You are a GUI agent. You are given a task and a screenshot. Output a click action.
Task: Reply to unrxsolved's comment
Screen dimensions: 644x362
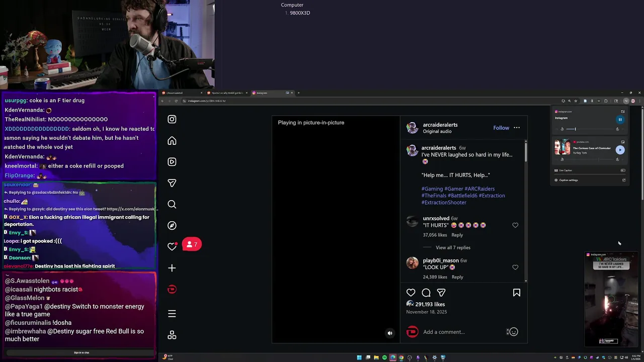pyautogui.click(x=457, y=235)
